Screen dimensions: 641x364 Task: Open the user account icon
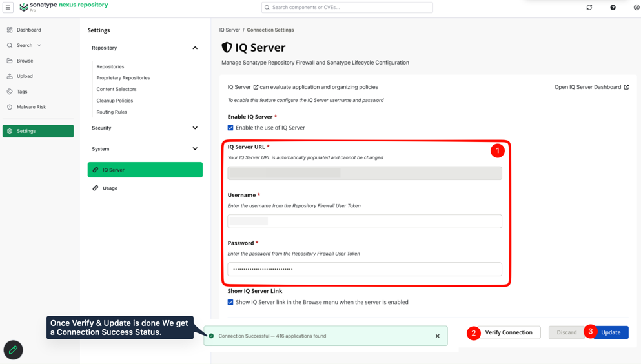pos(636,7)
